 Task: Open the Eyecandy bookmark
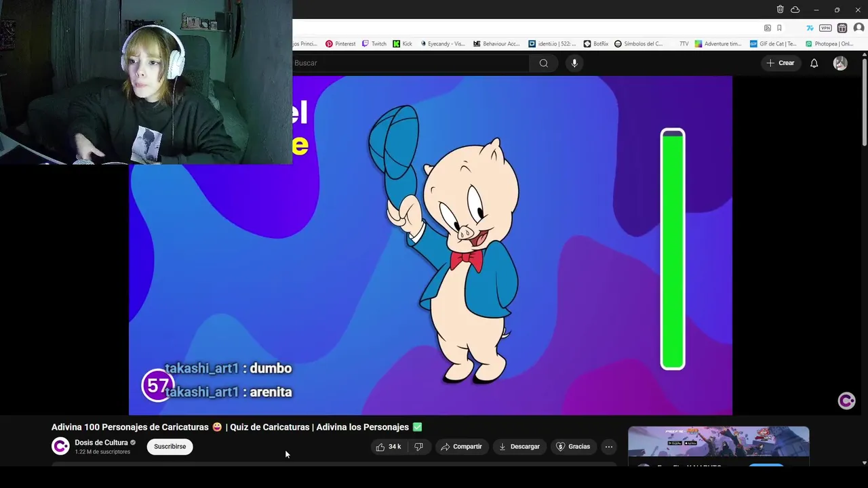click(443, 44)
